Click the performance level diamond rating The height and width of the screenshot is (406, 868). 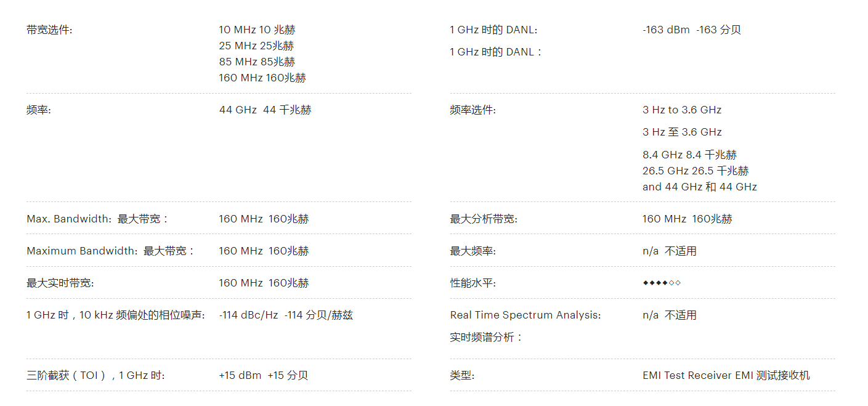(x=662, y=283)
